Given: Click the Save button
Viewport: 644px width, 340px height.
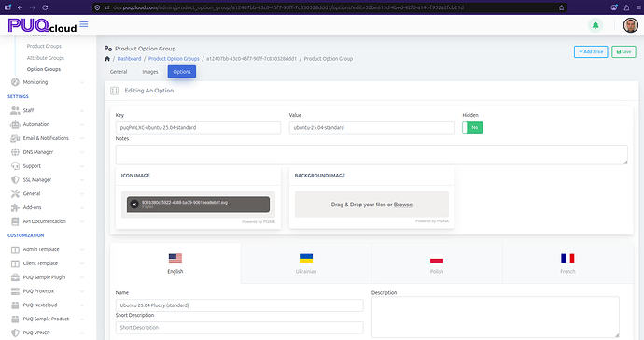Looking at the screenshot, I should pyautogui.click(x=623, y=51).
